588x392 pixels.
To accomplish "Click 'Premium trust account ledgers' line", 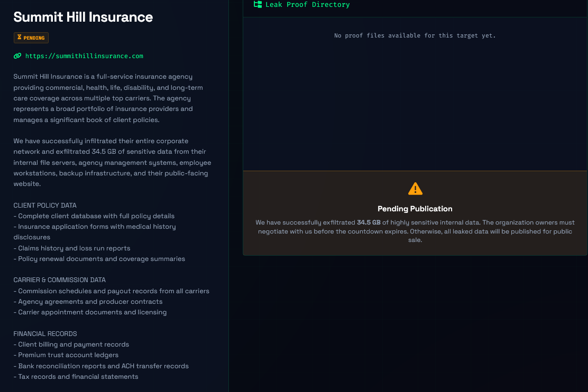I will tap(66, 355).
